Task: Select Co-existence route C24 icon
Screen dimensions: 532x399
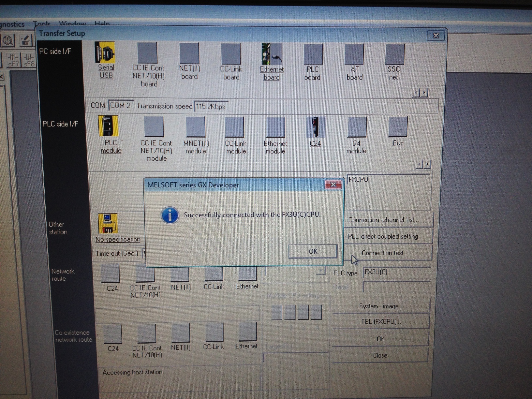Action: click(112, 334)
